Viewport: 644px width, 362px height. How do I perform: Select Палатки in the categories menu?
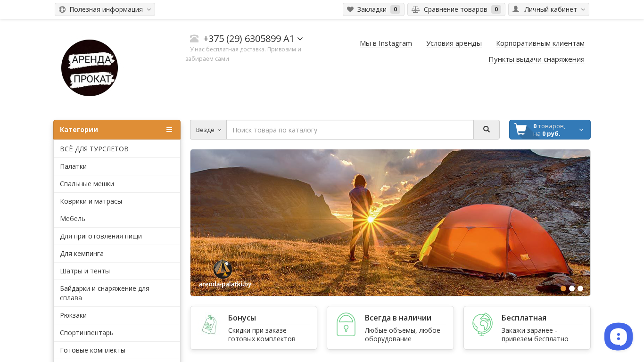(73, 166)
